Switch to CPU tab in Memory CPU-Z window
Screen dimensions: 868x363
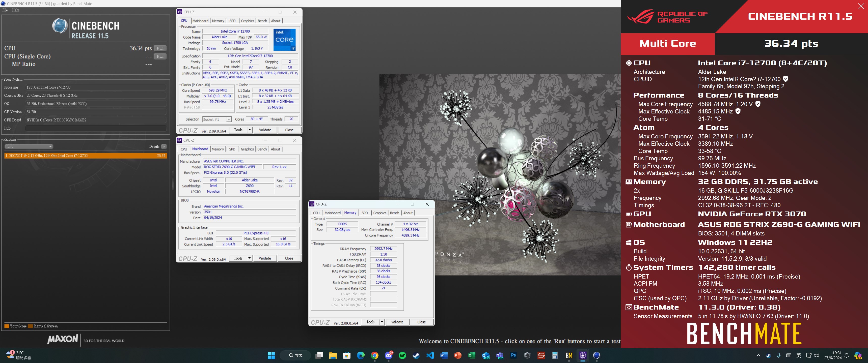316,213
